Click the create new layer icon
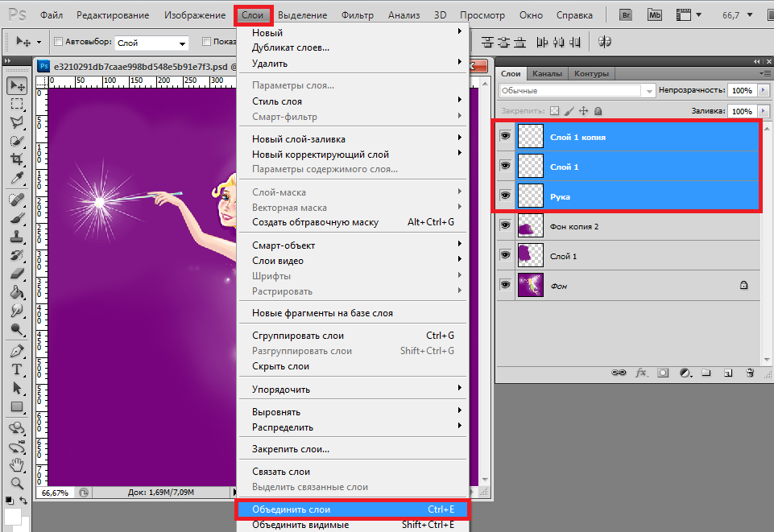The height and width of the screenshot is (532, 774). [x=727, y=373]
